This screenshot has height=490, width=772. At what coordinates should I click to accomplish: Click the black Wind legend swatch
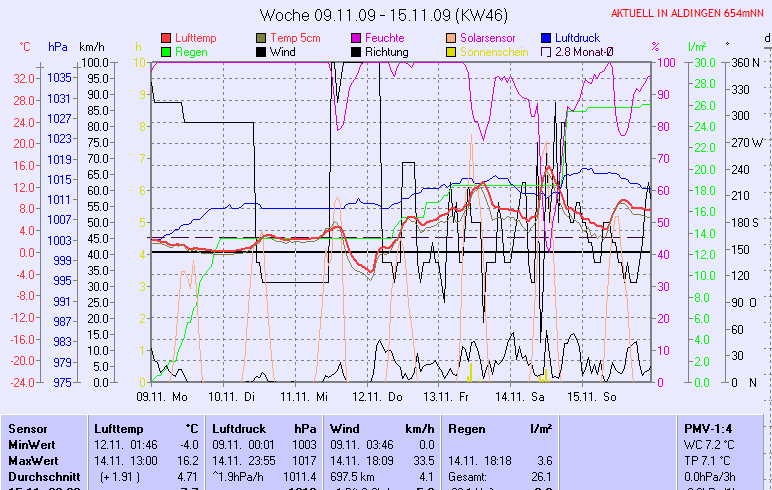[261, 51]
